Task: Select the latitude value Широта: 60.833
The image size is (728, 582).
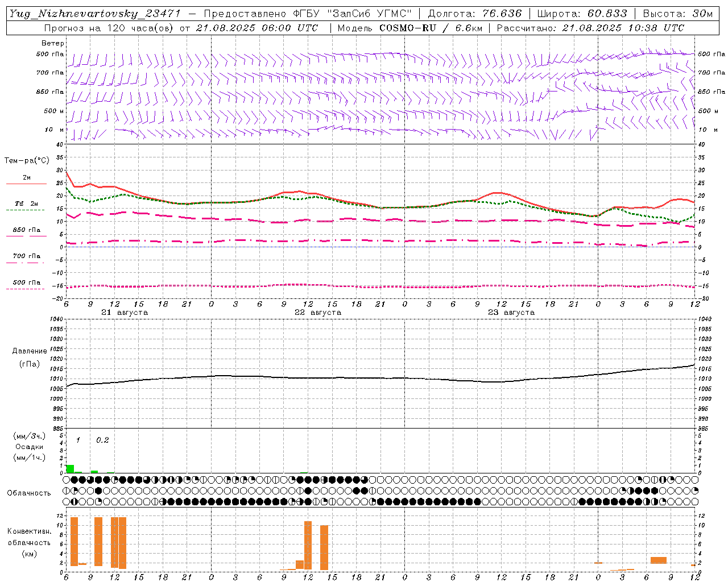Action: point(582,14)
